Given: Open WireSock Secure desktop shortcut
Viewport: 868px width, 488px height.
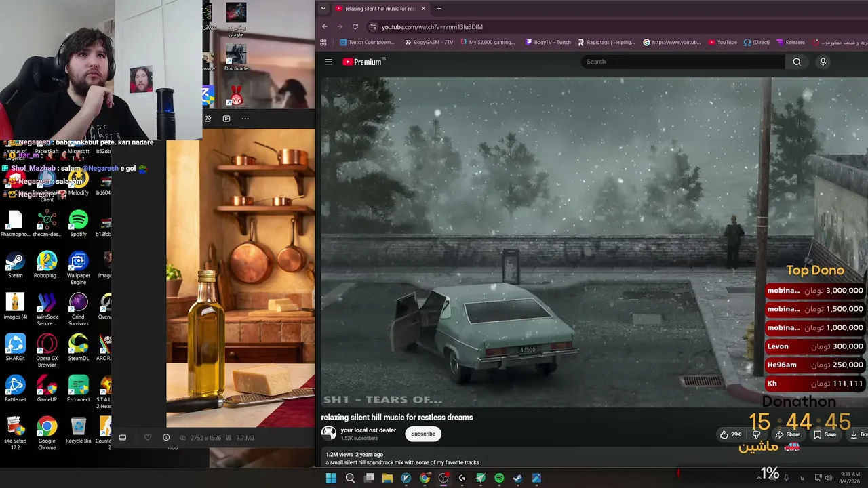Looking at the screenshot, I should pyautogui.click(x=47, y=310).
